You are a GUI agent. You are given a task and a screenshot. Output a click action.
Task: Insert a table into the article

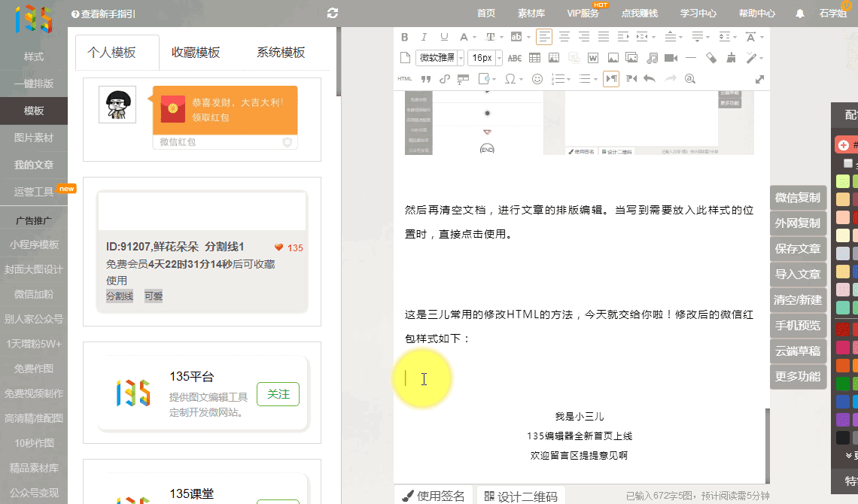coord(534,58)
